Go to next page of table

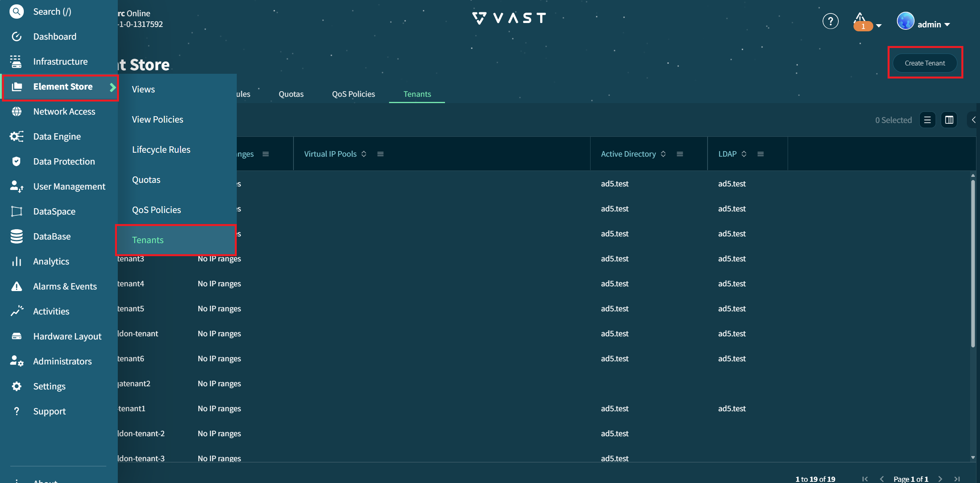click(940, 479)
